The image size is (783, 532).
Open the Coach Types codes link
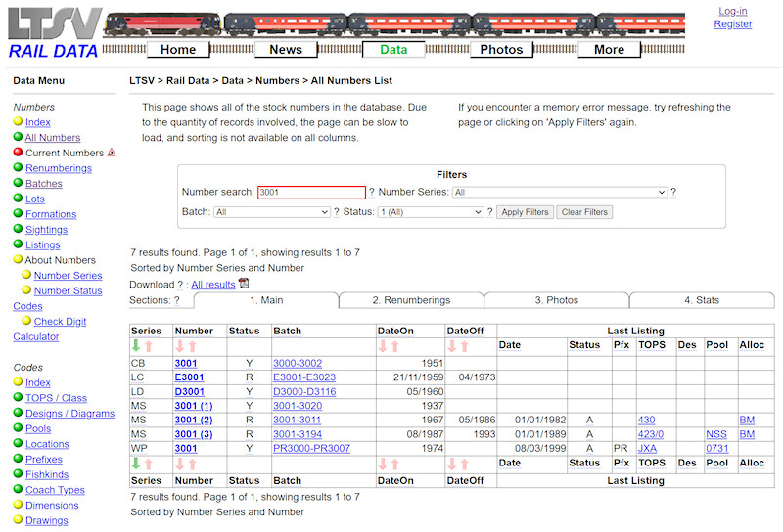pos(55,490)
